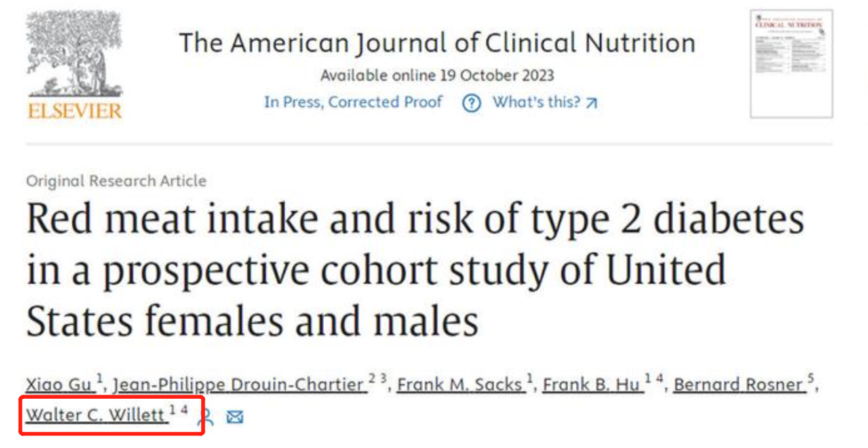
Task: Click the arrow icon after What's this?
Action: pos(591,103)
